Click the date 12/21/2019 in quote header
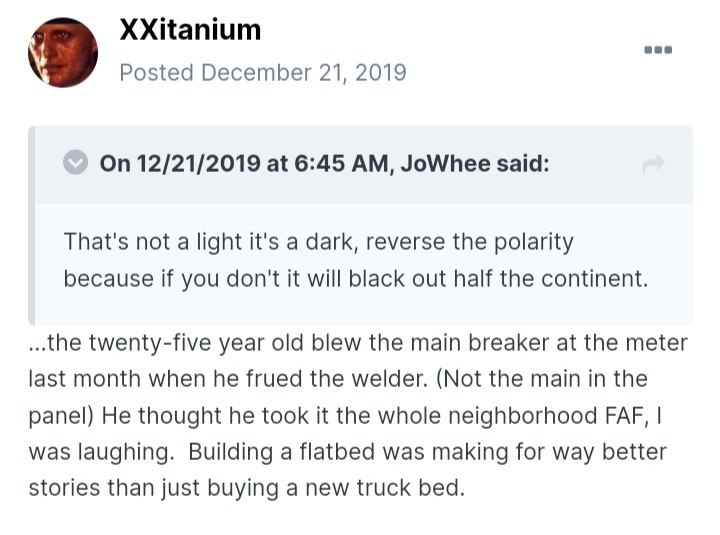 198,163
